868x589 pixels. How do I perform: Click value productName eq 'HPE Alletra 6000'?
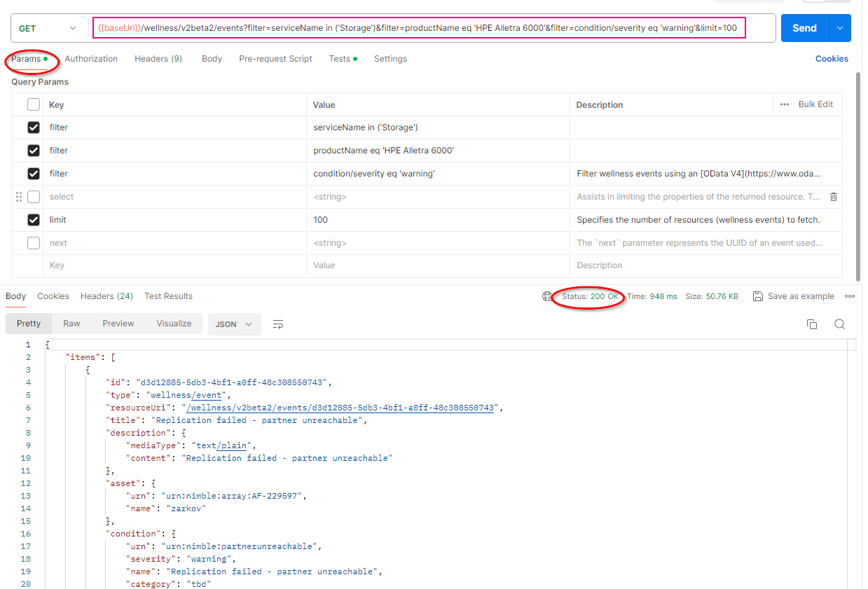(x=383, y=151)
